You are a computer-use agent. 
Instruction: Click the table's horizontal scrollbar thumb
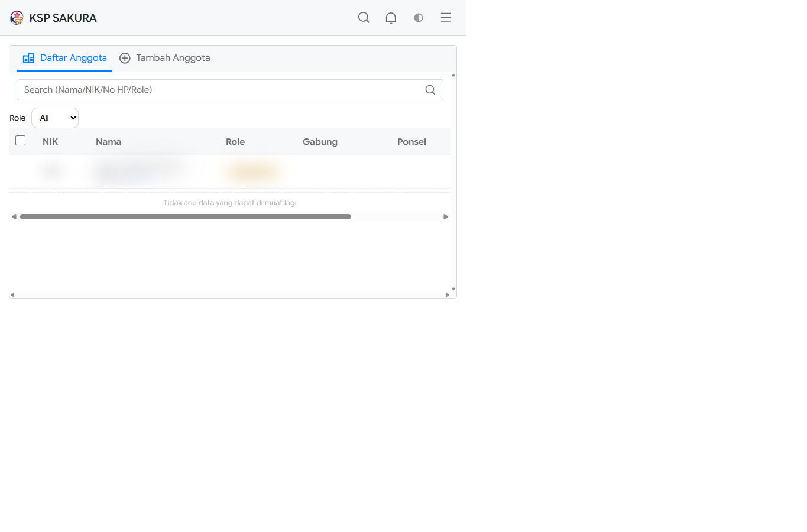[x=186, y=217]
